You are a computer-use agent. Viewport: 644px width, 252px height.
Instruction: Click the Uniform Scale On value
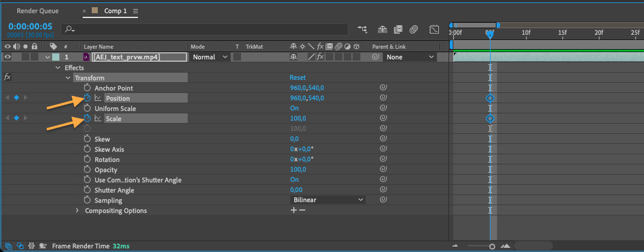pyautogui.click(x=294, y=108)
